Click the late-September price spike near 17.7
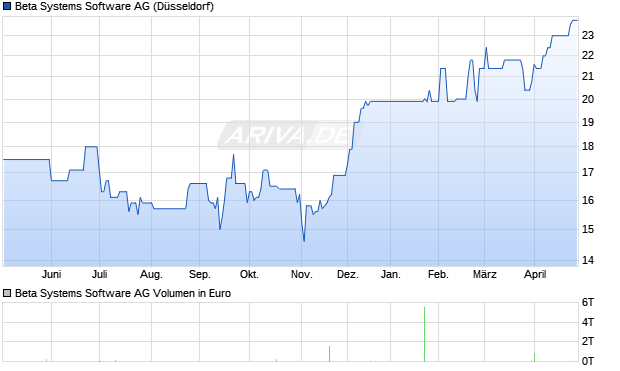The height and width of the screenshot is (371, 620). [233, 155]
